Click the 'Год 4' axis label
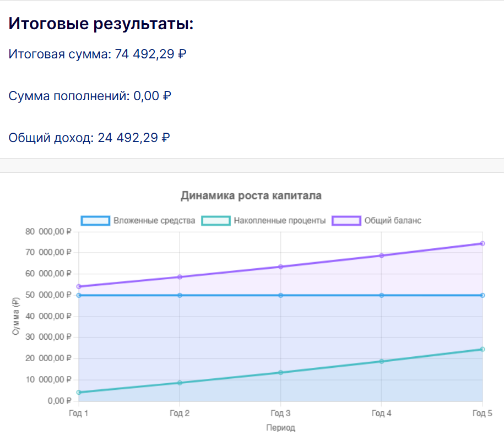The height and width of the screenshot is (446, 504). (x=382, y=413)
